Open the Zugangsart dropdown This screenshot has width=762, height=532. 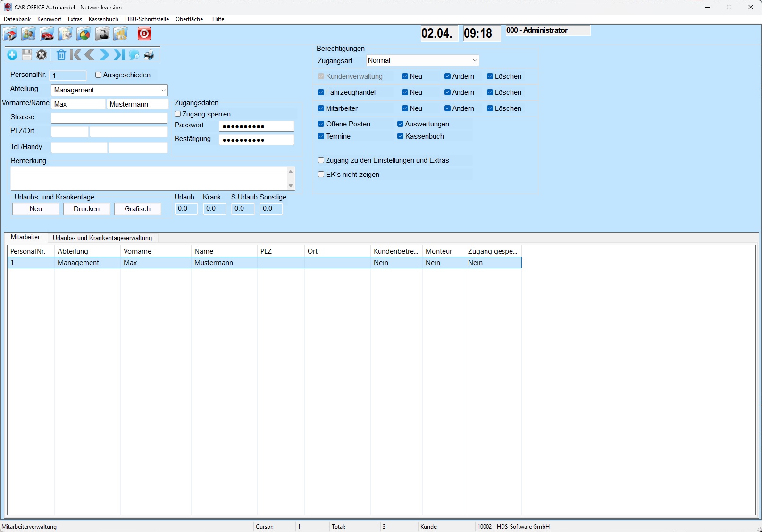[x=475, y=60]
